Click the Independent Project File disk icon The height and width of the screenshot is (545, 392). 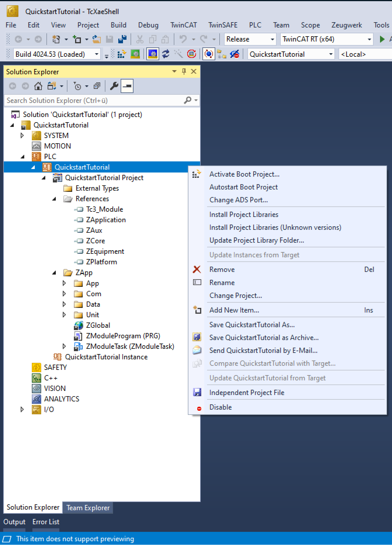(197, 392)
